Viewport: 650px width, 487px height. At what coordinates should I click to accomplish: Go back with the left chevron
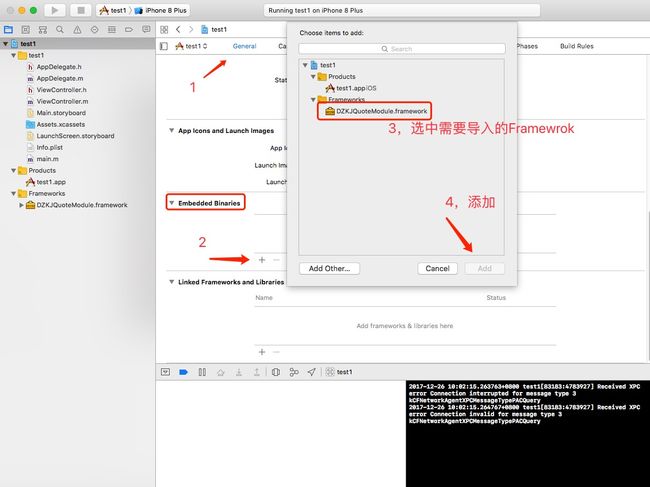tap(178, 29)
